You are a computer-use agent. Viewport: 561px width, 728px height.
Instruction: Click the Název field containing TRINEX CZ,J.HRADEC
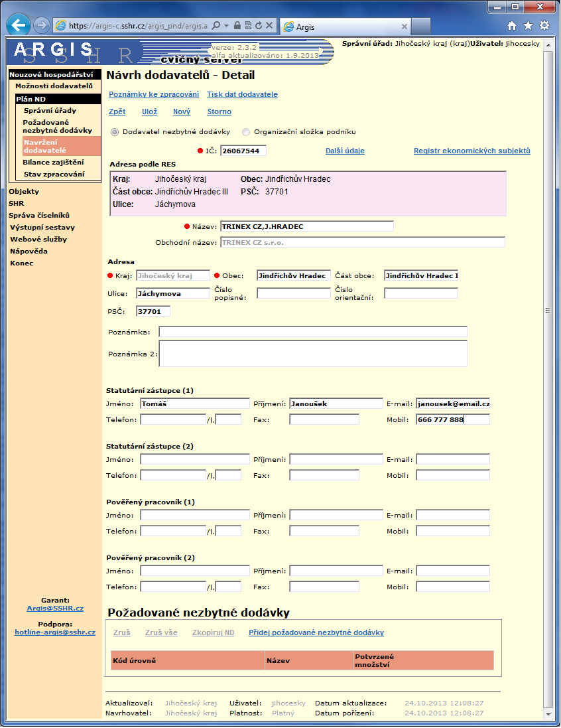[307, 226]
